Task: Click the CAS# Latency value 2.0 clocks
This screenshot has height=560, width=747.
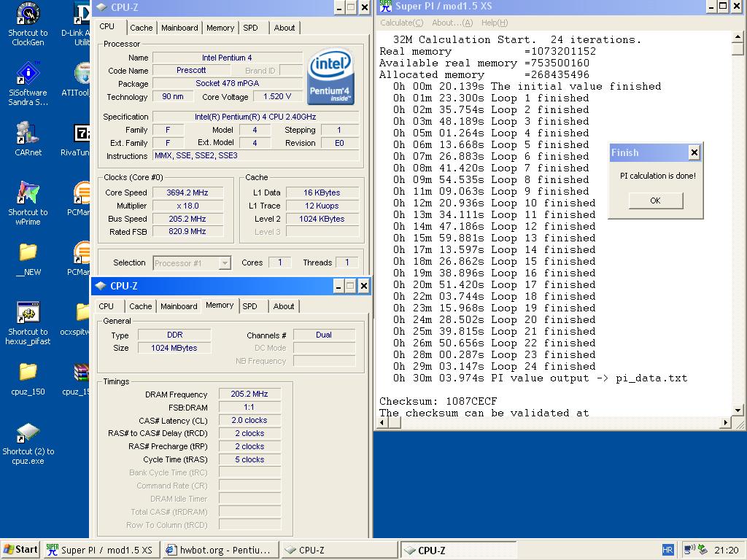Action: tap(249, 420)
